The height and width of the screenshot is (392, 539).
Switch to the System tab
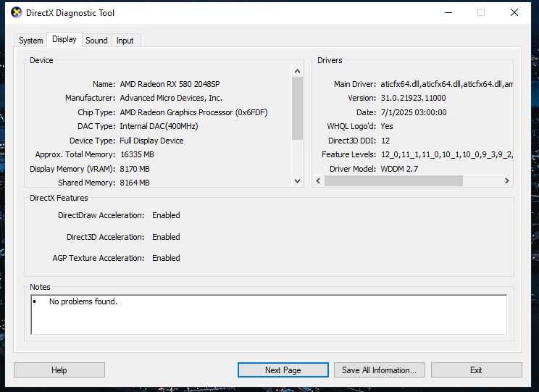coord(31,41)
